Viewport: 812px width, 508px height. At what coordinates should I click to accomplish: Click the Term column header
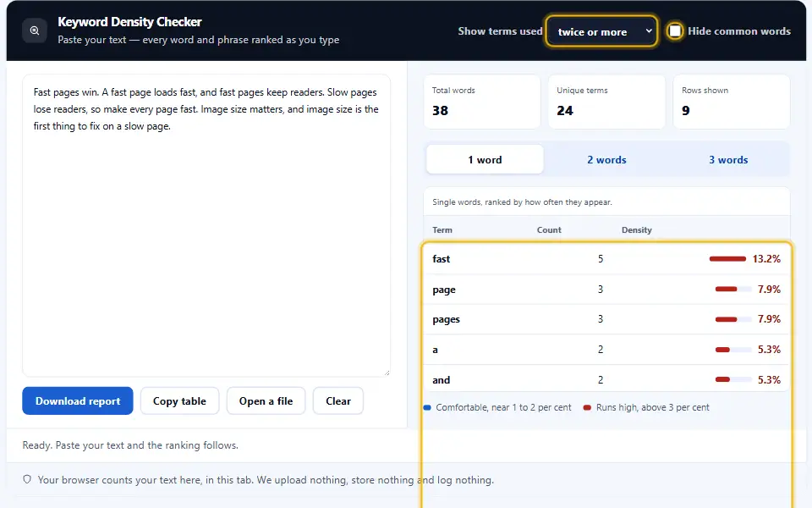(x=442, y=229)
